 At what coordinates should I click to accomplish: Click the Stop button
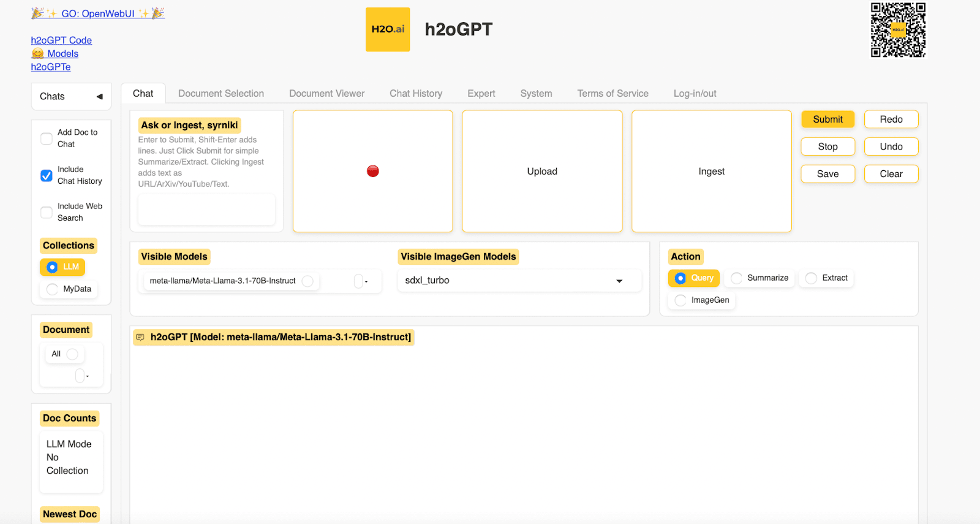pyautogui.click(x=827, y=146)
